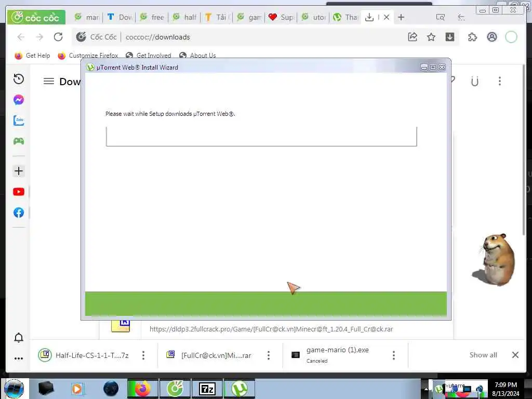Open new tab with plus button

pyautogui.click(x=401, y=17)
